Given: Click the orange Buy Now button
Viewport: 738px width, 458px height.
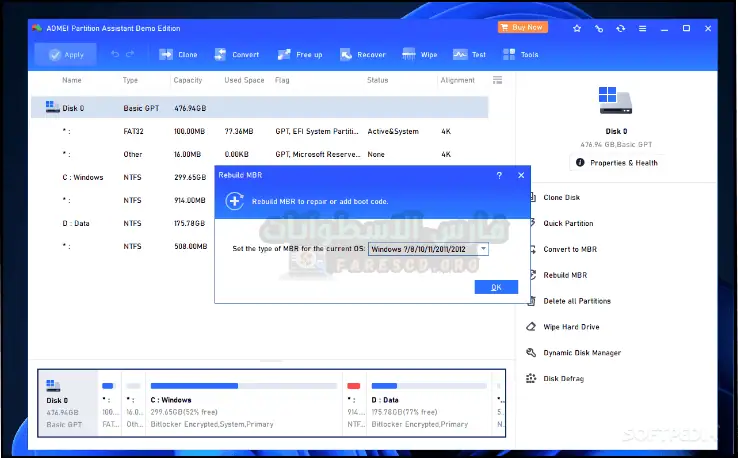Looking at the screenshot, I should pyautogui.click(x=522, y=28).
